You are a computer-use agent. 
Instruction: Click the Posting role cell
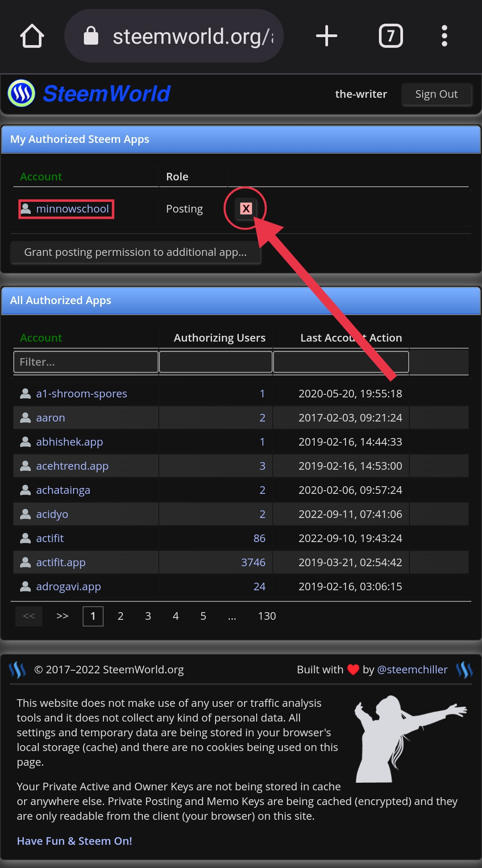coord(184,209)
